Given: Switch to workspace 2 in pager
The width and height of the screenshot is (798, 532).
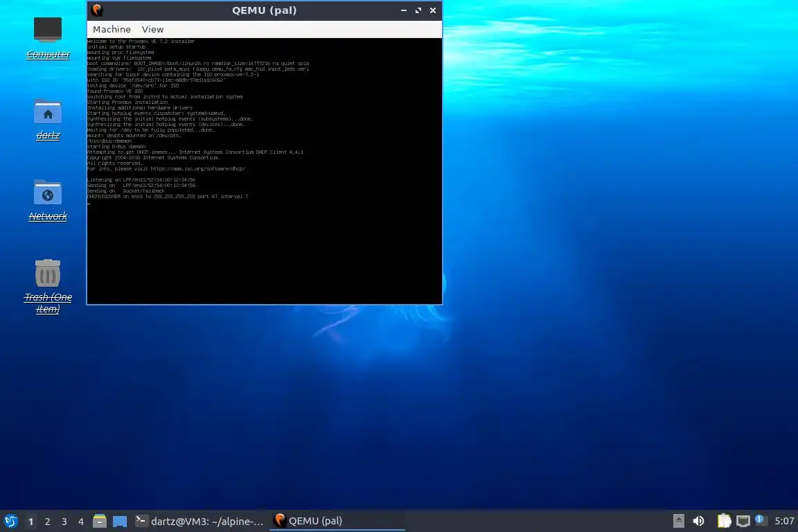Looking at the screenshot, I should tap(47, 522).
